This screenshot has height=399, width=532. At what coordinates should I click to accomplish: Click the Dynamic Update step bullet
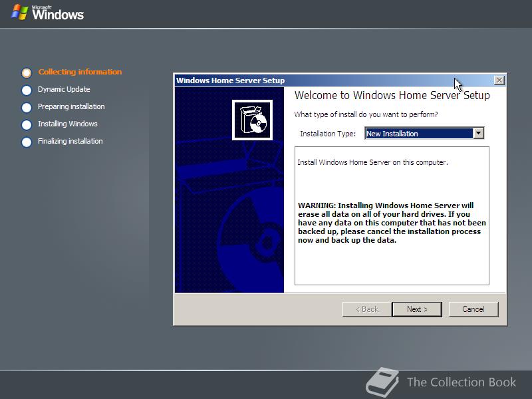(27, 90)
